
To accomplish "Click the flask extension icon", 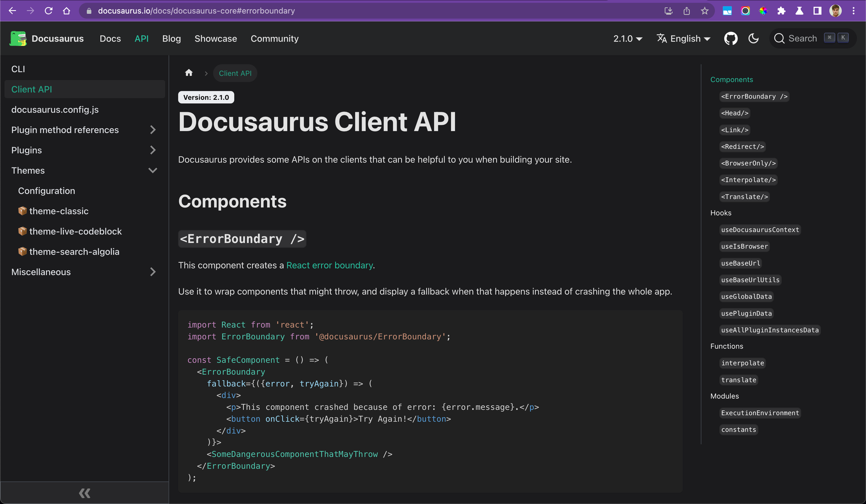I will coord(799,11).
